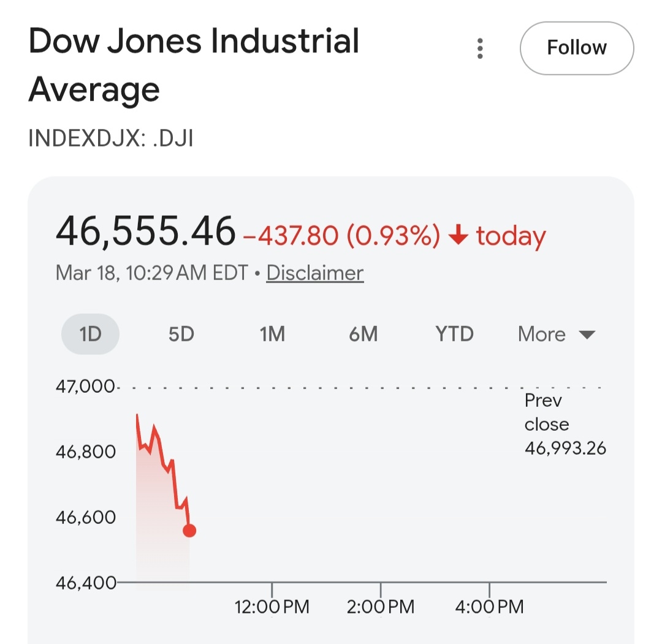The height and width of the screenshot is (644, 662).
Task: Click the Dow Jones Industrial Average title
Action: [x=193, y=65]
